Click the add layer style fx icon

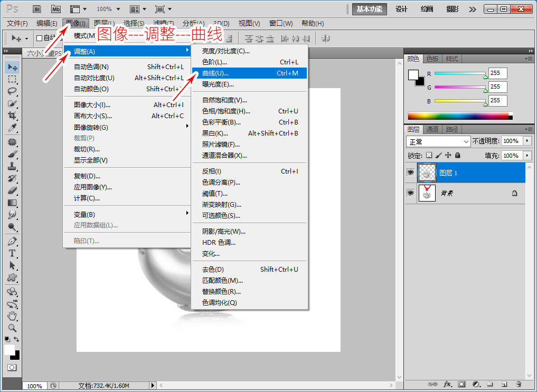coord(447,384)
